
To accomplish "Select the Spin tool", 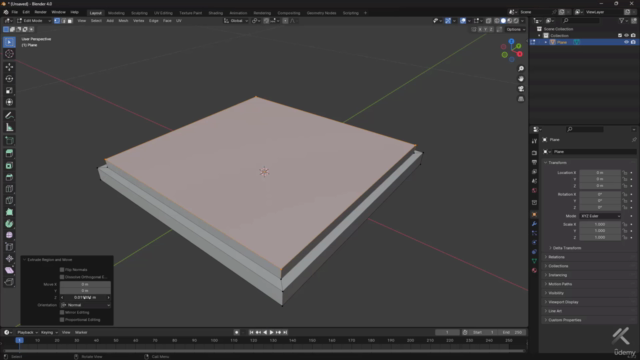I will (9, 224).
